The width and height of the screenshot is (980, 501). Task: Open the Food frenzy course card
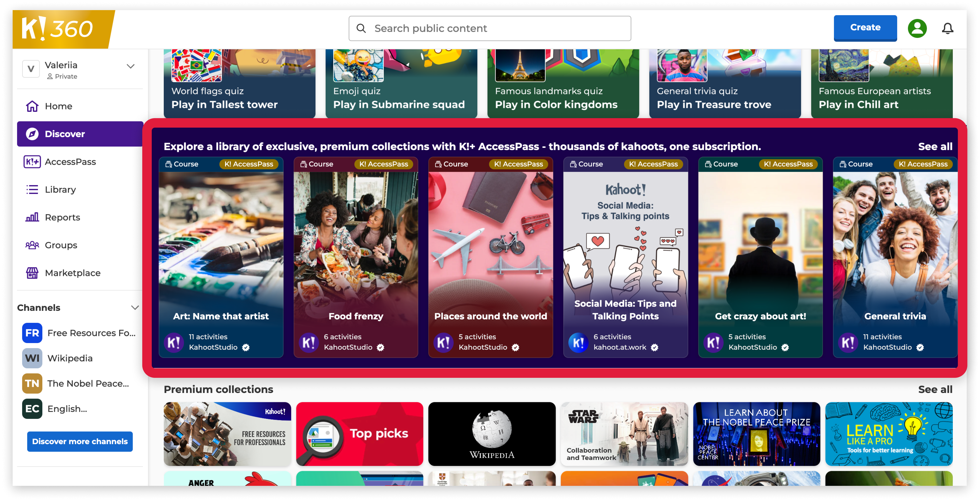[x=356, y=257]
